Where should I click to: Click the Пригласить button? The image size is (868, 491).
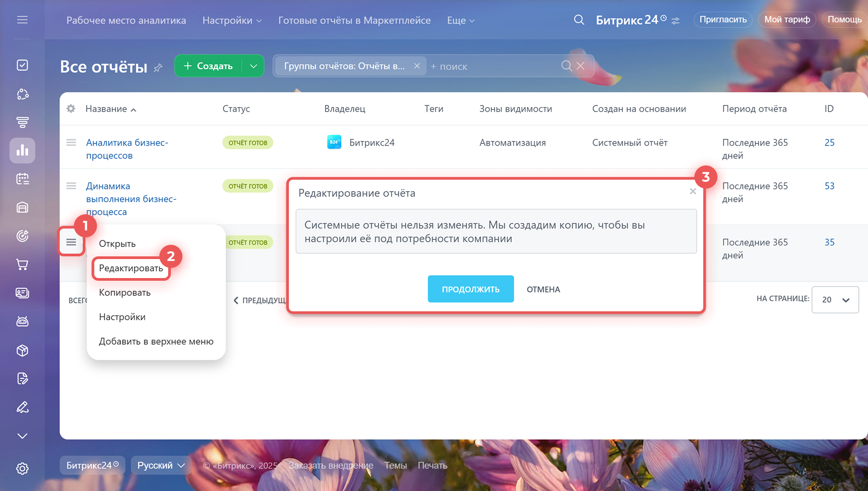tap(723, 19)
